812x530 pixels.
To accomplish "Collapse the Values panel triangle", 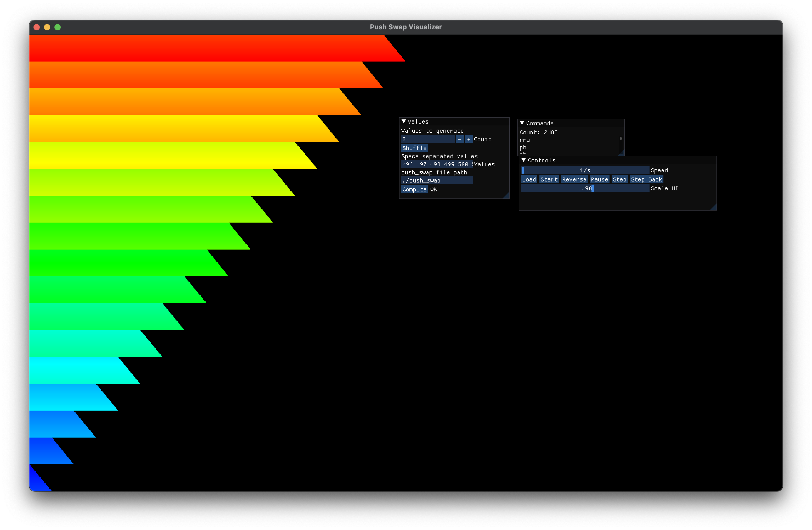I will [404, 122].
